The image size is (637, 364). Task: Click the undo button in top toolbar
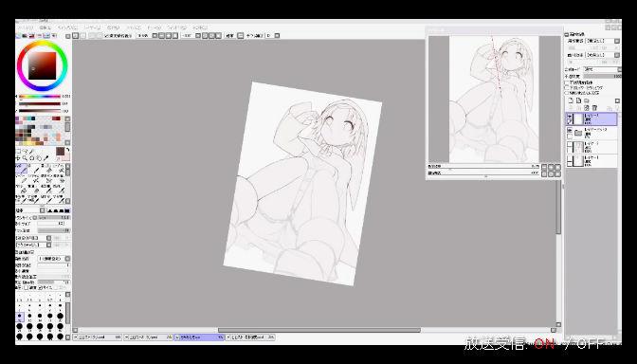pyautogui.click(x=76, y=36)
